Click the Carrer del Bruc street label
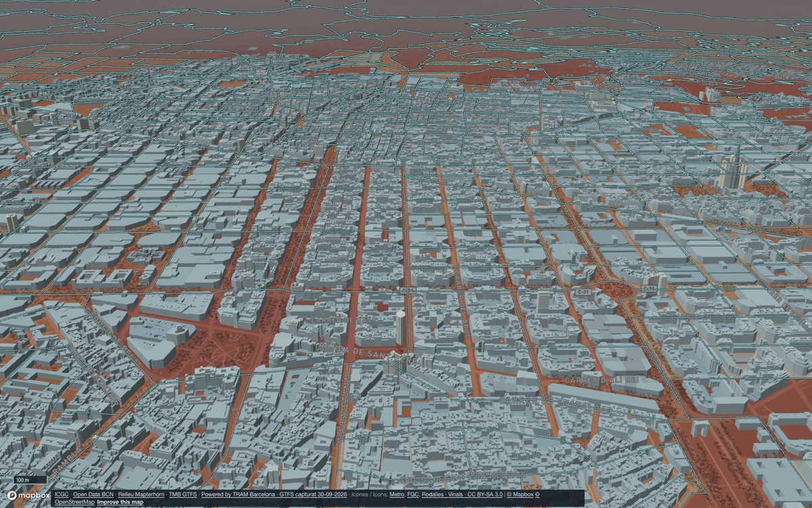Screen dimensions: 812x508 463,306
